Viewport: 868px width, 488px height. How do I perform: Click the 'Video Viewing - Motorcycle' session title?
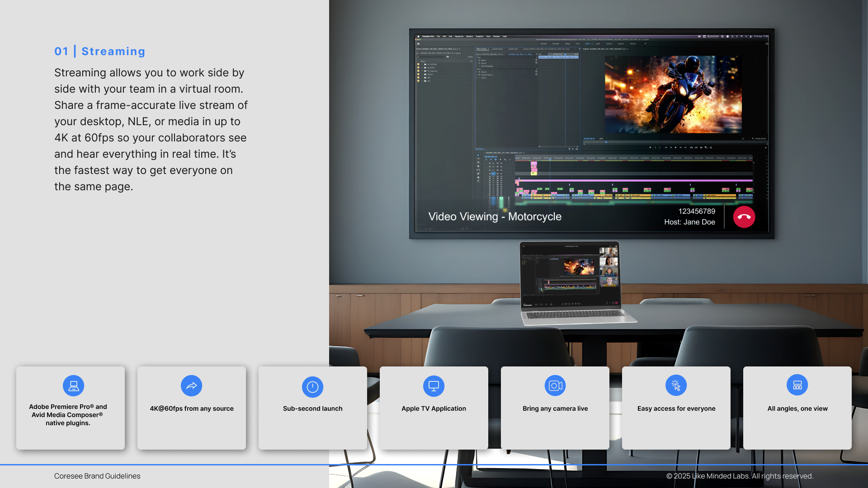click(x=495, y=216)
